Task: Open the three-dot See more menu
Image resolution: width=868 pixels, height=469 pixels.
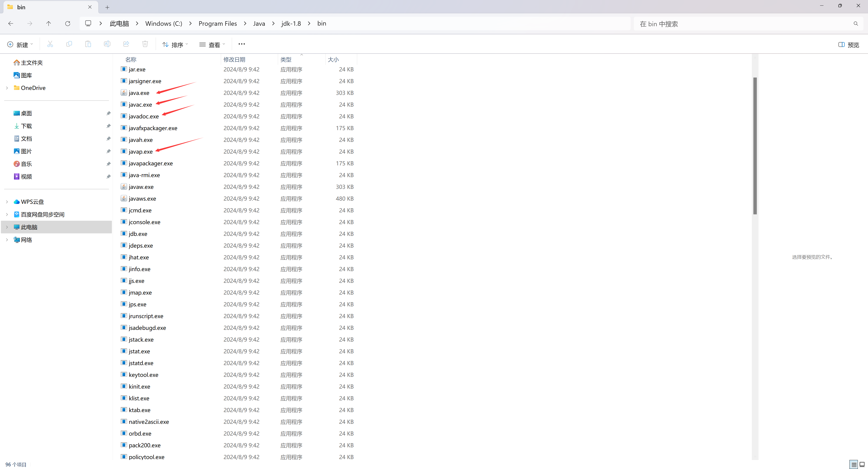Action: (242, 44)
